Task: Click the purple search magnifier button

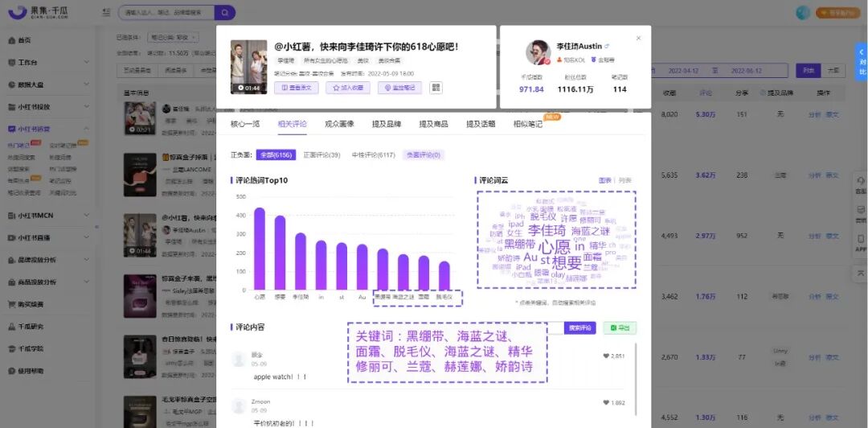Action: (x=225, y=12)
